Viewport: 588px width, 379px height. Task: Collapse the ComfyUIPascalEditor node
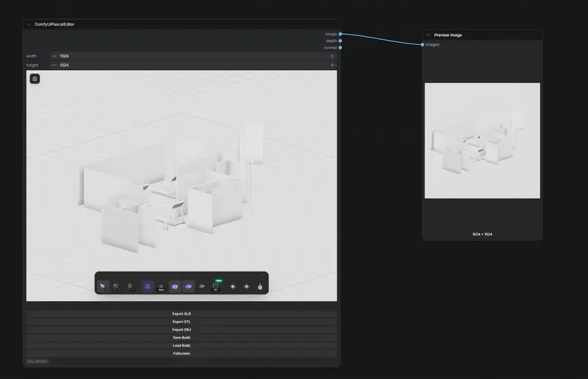[x=29, y=24]
